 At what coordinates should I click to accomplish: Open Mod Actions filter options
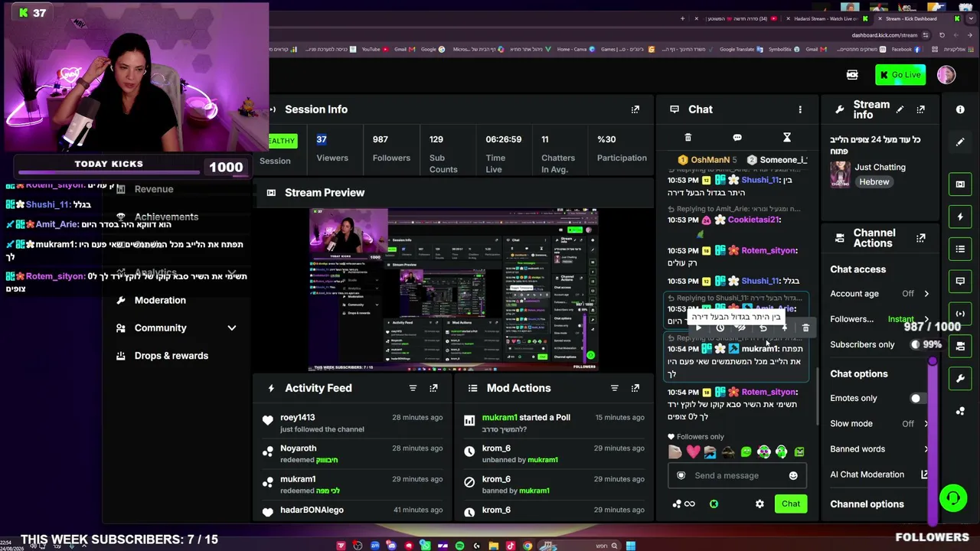point(614,388)
